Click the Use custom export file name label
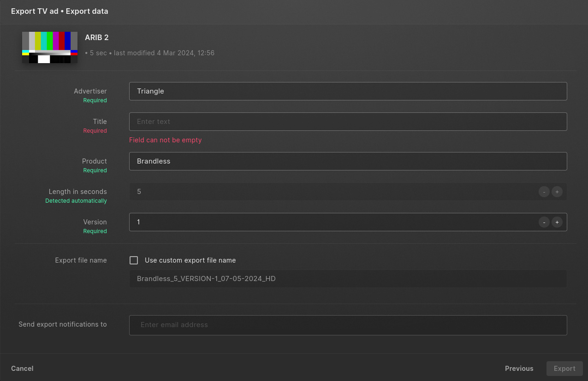 pyautogui.click(x=190, y=260)
